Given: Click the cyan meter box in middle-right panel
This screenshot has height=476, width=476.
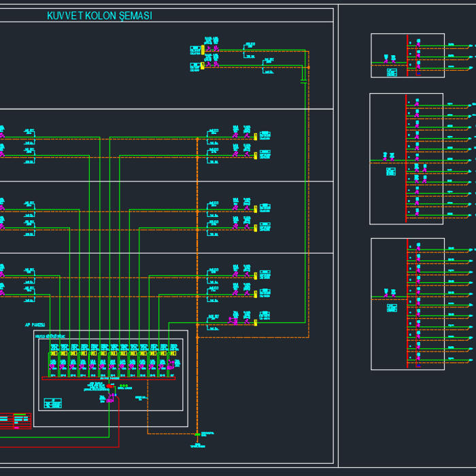Looking at the screenshot, I should 391,171.
